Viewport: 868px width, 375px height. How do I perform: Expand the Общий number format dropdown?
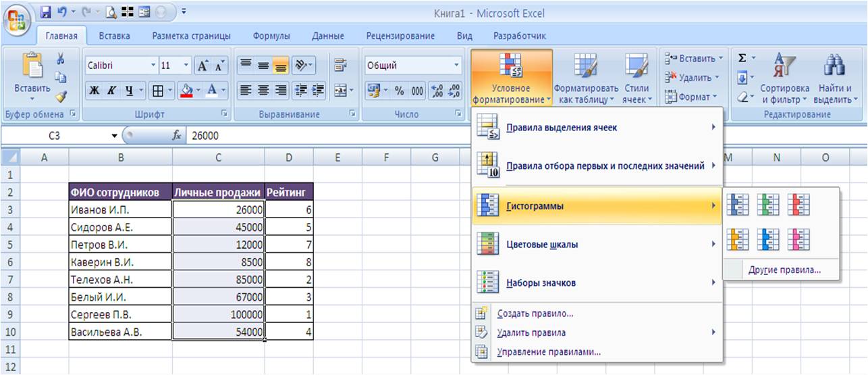point(457,66)
